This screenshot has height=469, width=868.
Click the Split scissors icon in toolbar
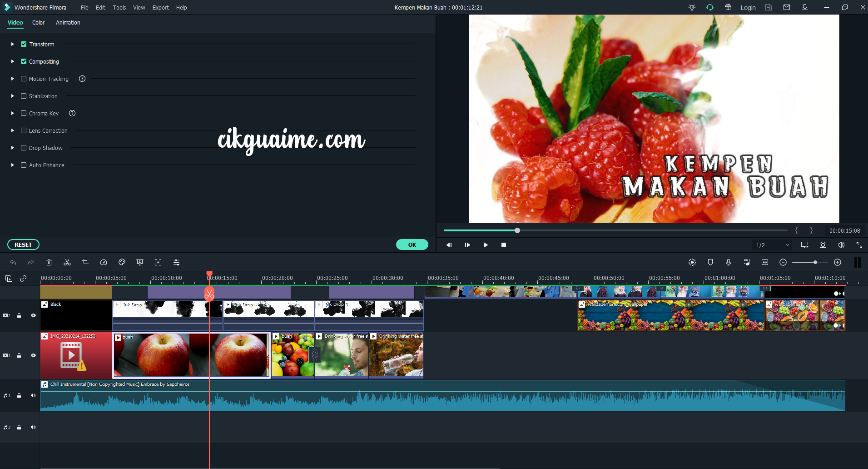(x=67, y=262)
